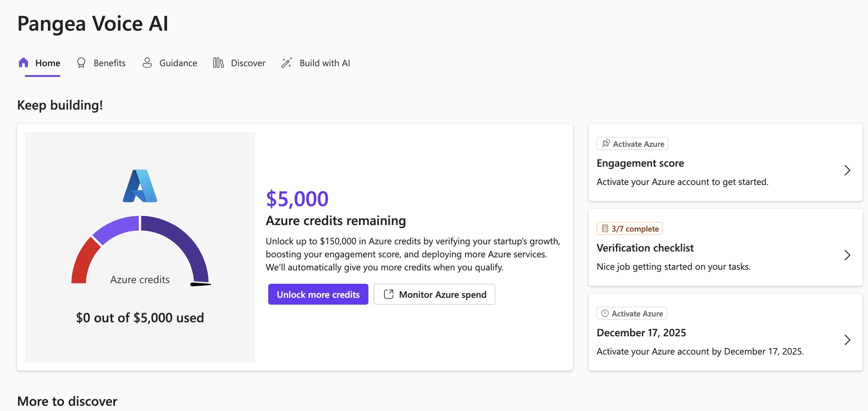The width and height of the screenshot is (868, 411).
Task: Switch to the Home tab
Action: [39, 63]
